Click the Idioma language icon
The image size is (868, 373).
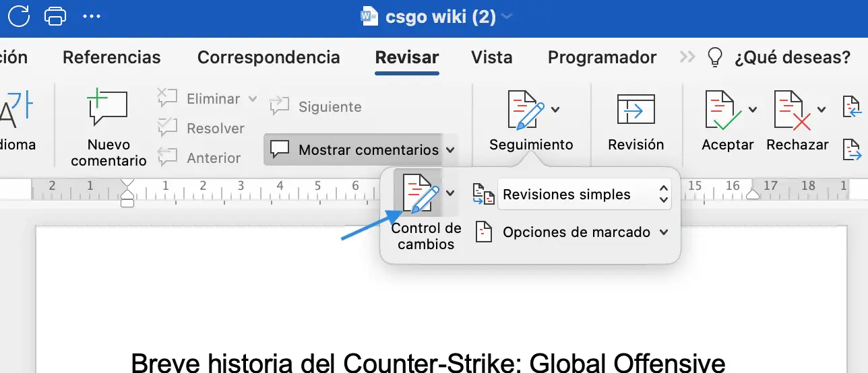pos(16,110)
